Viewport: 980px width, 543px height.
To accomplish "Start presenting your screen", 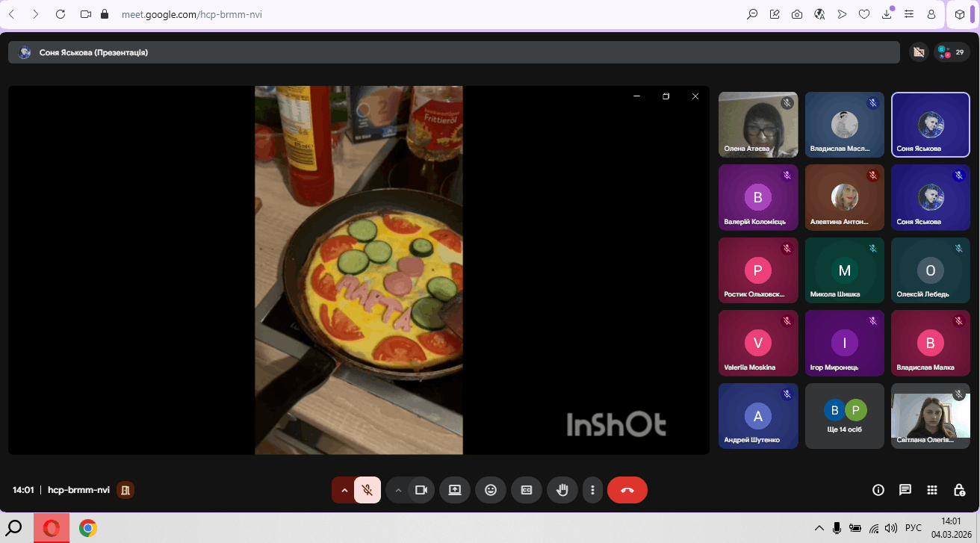I will [454, 490].
